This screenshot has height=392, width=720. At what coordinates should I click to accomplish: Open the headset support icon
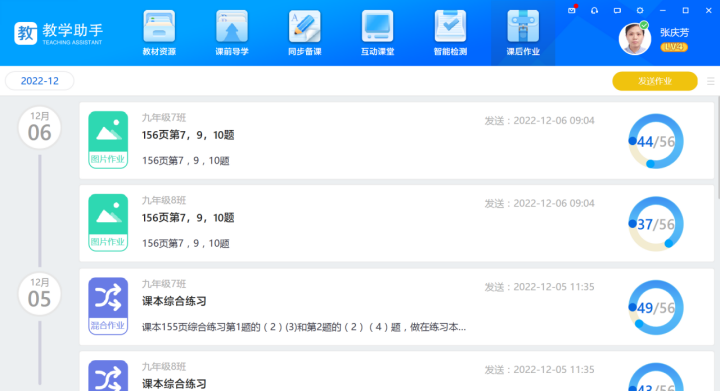click(594, 10)
